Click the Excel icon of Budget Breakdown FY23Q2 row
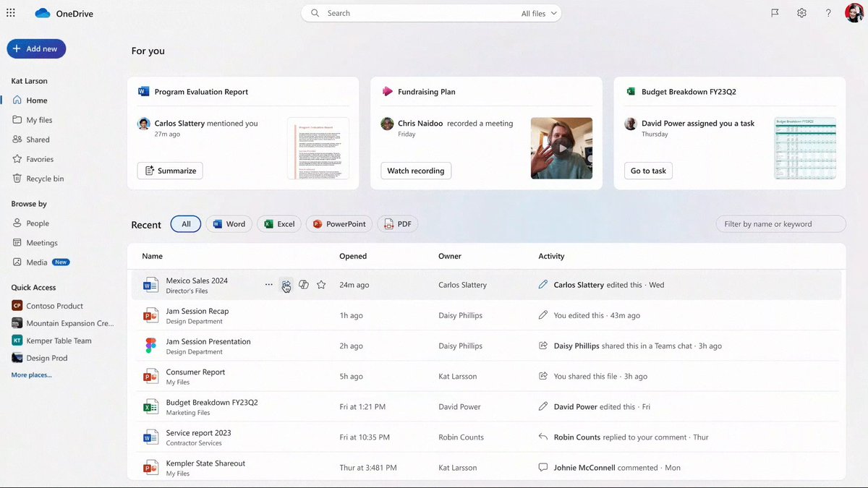 pyautogui.click(x=150, y=406)
